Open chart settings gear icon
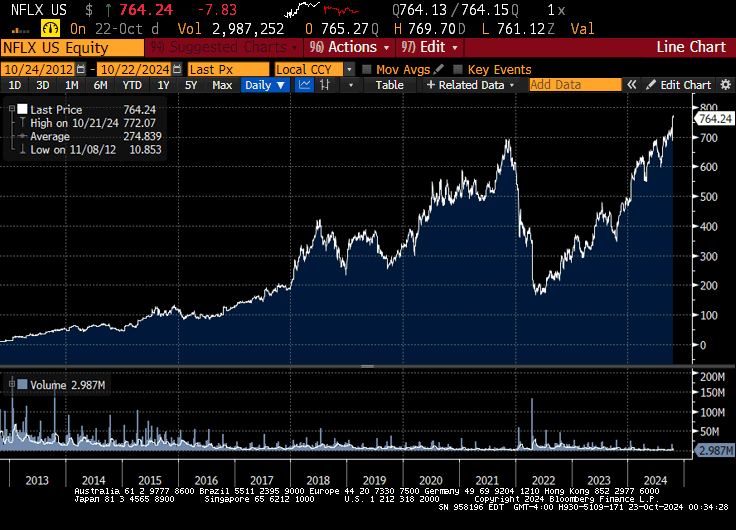The height and width of the screenshot is (530, 736). click(x=726, y=85)
